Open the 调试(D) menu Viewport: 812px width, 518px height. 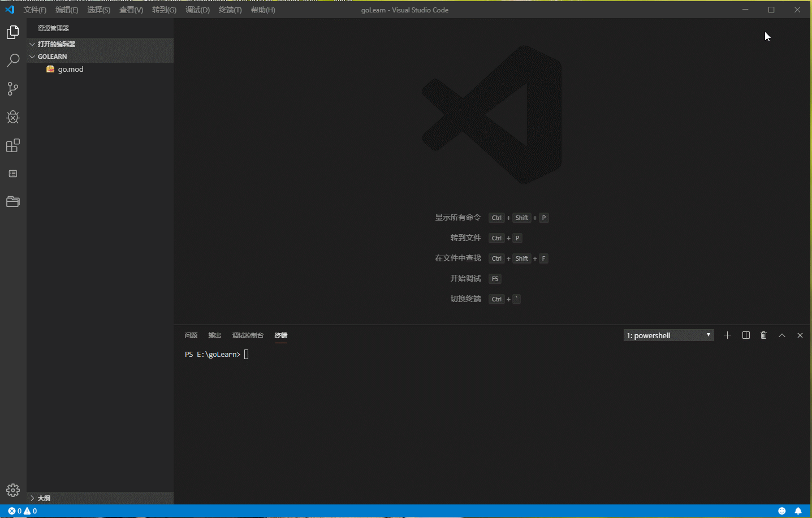pos(197,10)
